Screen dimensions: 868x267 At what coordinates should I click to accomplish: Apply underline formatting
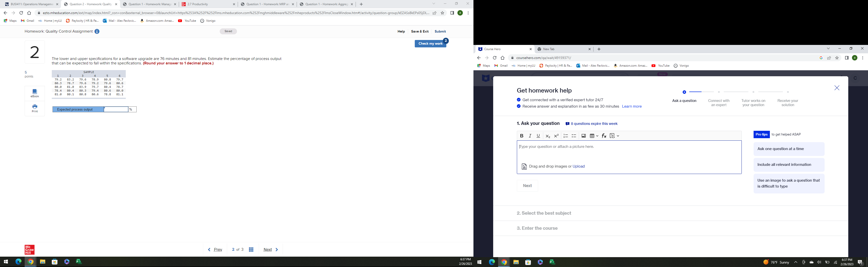tap(538, 136)
